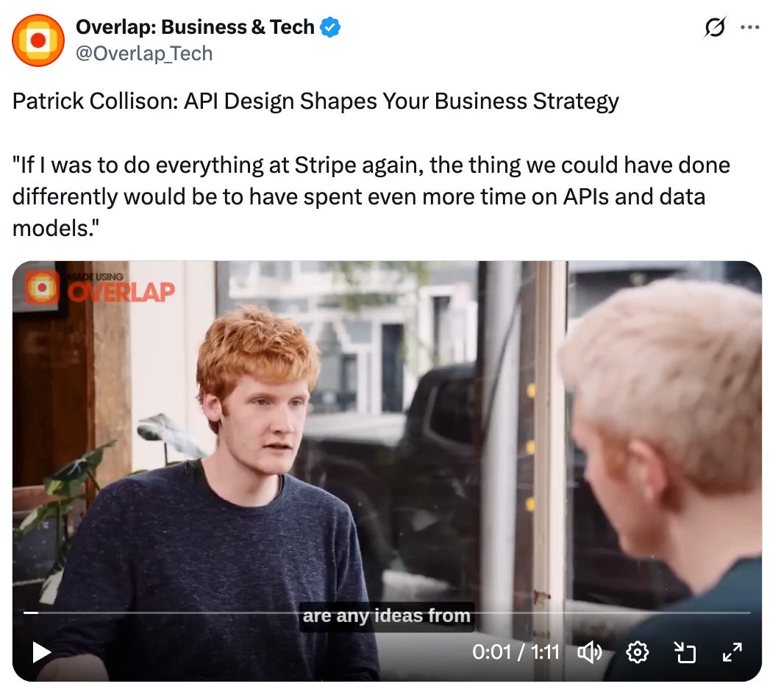The image size is (781, 700).
Task: Click the played start of the progress bar
Action: click(31, 613)
